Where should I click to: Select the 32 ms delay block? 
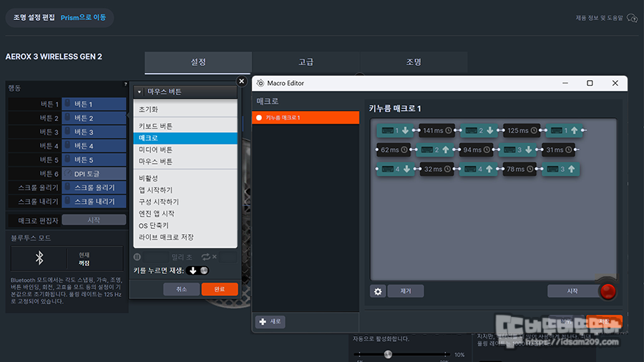click(436, 169)
